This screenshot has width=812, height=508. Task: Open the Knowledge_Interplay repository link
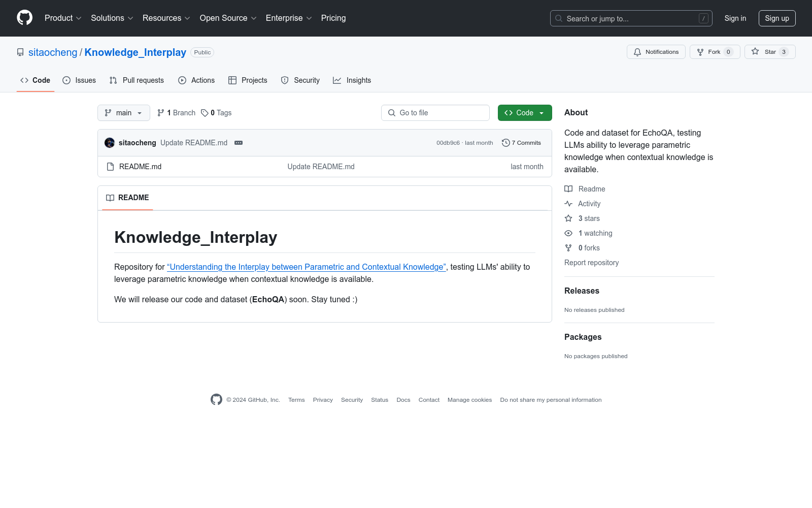pos(135,52)
